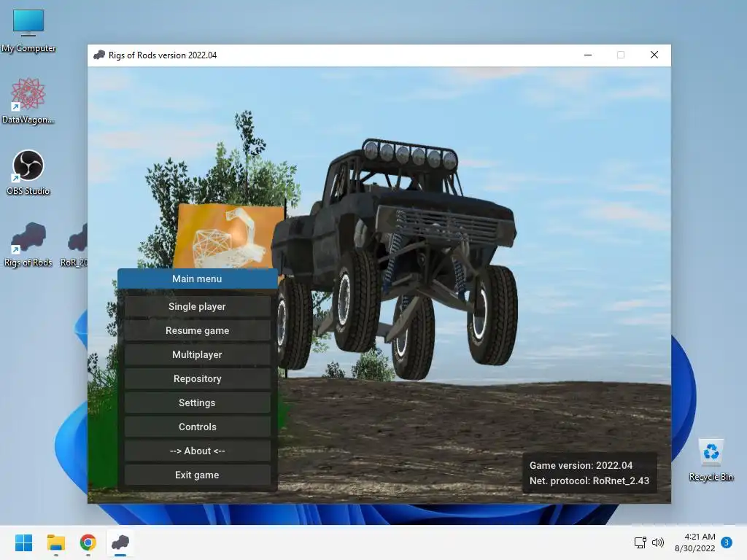Minimize the Rigs of Rods window
Image resolution: width=747 pixels, height=560 pixels.
[x=588, y=55]
